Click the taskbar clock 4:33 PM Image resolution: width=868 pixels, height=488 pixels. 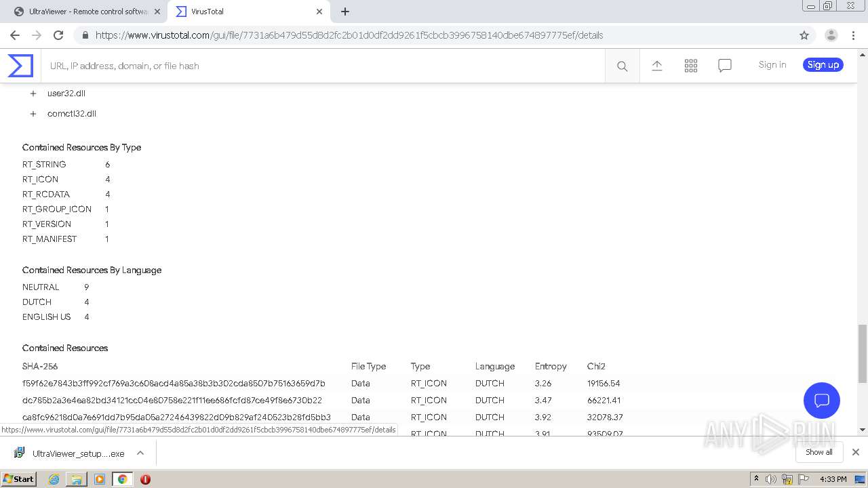point(833,479)
